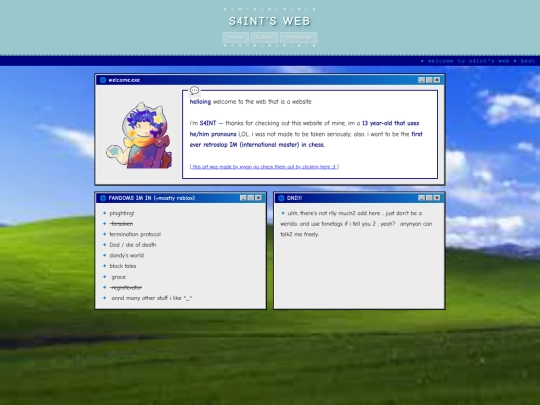
Task: Click the S4INT'S WEB site title
Action: (270, 21)
